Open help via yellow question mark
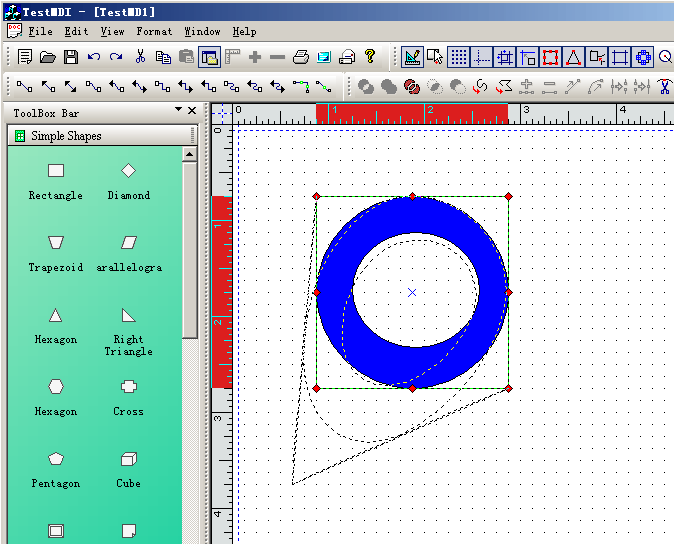The height and width of the screenshot is (544, 674). coord(370,57)
